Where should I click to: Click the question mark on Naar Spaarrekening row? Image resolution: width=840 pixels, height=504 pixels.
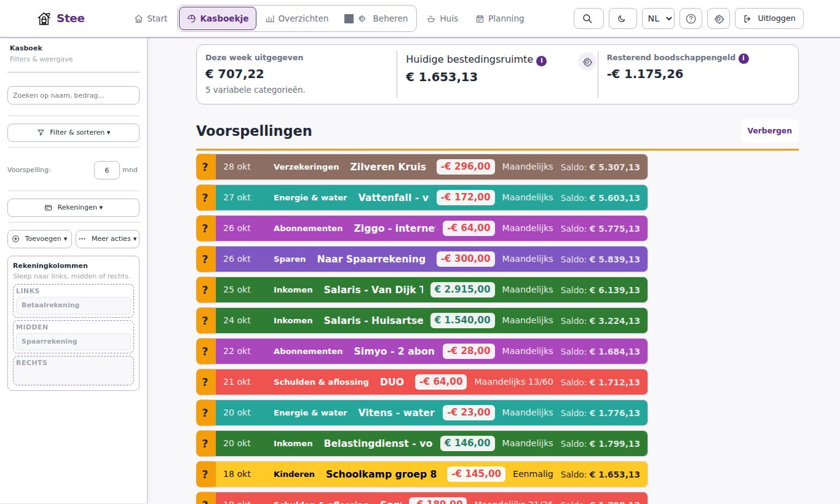coord(205,259)
